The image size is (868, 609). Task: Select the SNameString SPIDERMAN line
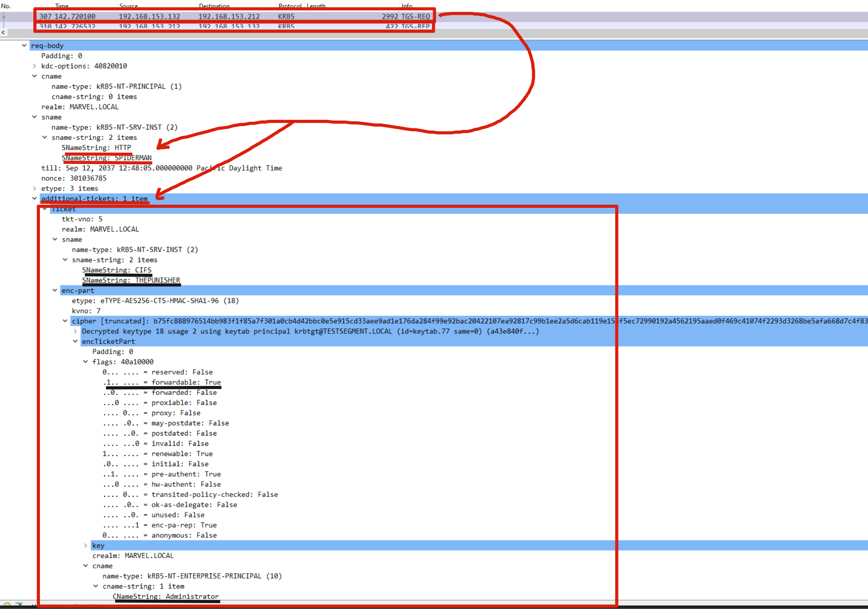[x=107, y=158]
